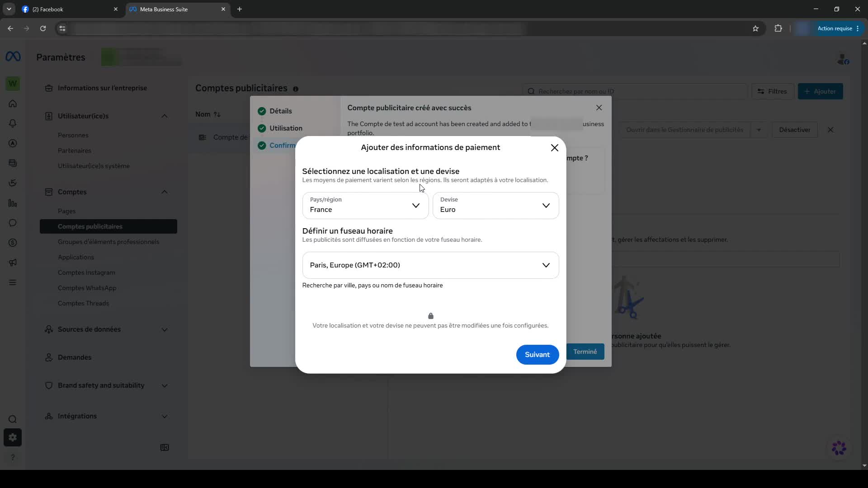Open the browser tab search dropdown
The height and width of the screenshot is (488, 868).
[9, 9]
